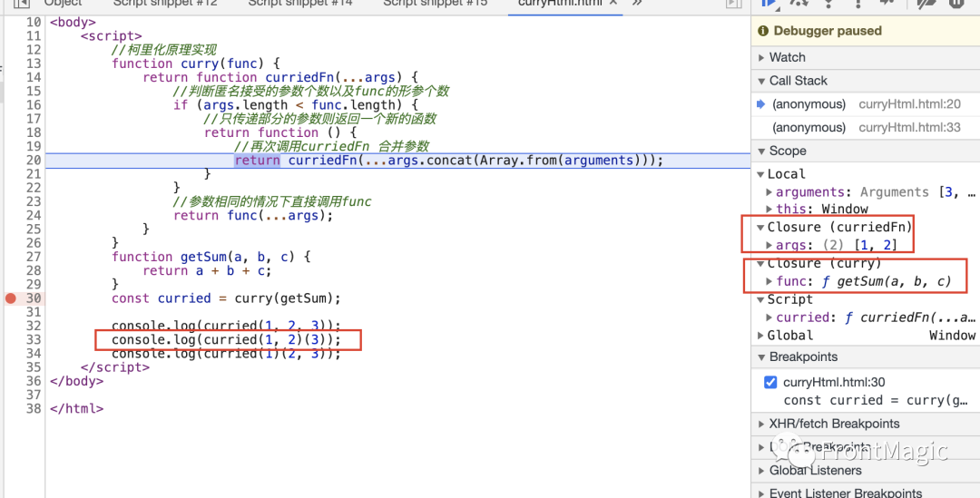
Task: Open the more tabs chevron
Action: [x=637, y=3]
